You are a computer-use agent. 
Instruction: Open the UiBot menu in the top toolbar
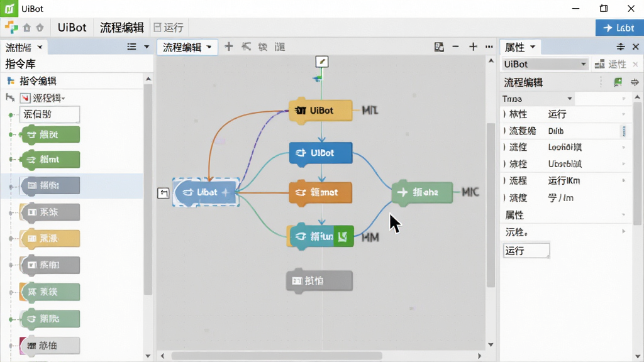(72, 28)
